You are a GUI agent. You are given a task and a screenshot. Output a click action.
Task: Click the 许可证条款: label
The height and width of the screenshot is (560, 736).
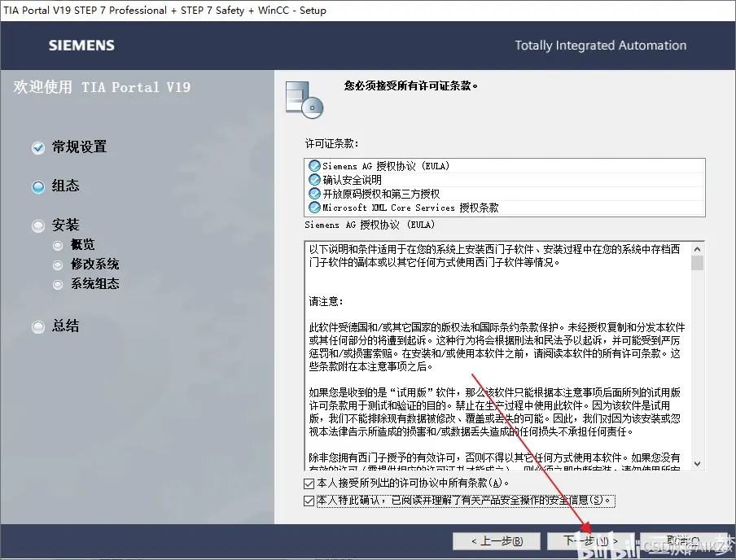click(331, 143)
